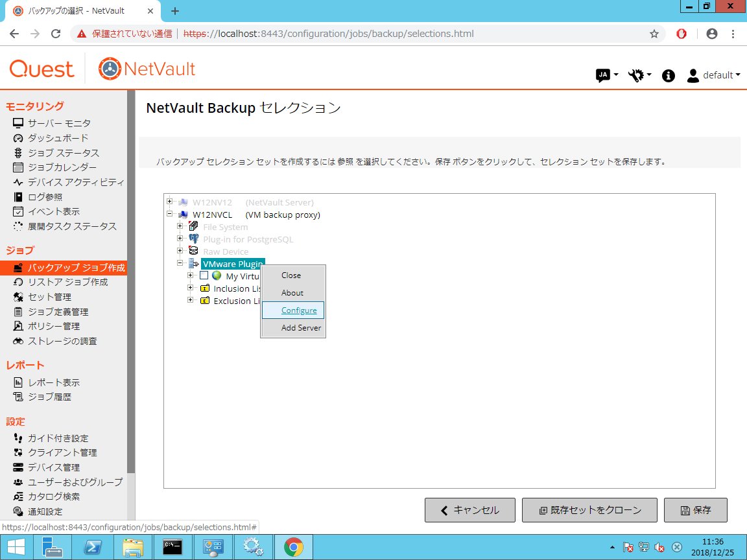Click 既存セットをクローン button
747x560 pixels.
589,511
